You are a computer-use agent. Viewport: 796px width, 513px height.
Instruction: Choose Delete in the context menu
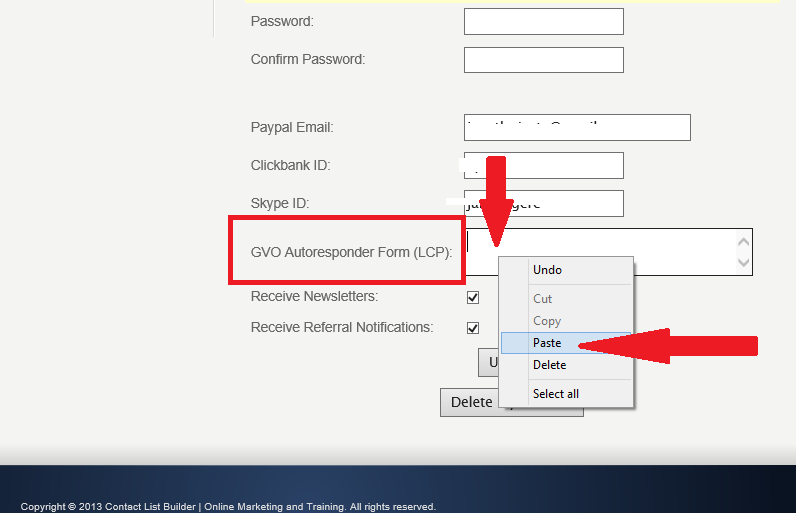click(550, 365)
